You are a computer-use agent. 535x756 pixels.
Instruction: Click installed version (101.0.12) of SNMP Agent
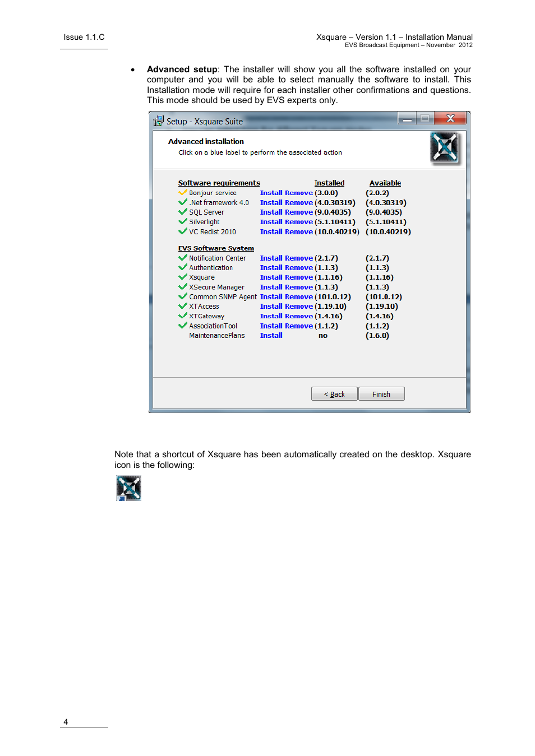[333, 297]
